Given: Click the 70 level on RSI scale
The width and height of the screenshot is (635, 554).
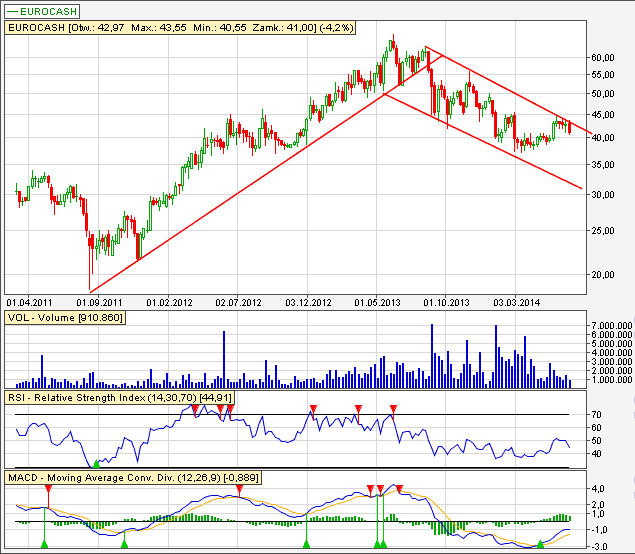Looking at the screenshot, I should (594, 414).
